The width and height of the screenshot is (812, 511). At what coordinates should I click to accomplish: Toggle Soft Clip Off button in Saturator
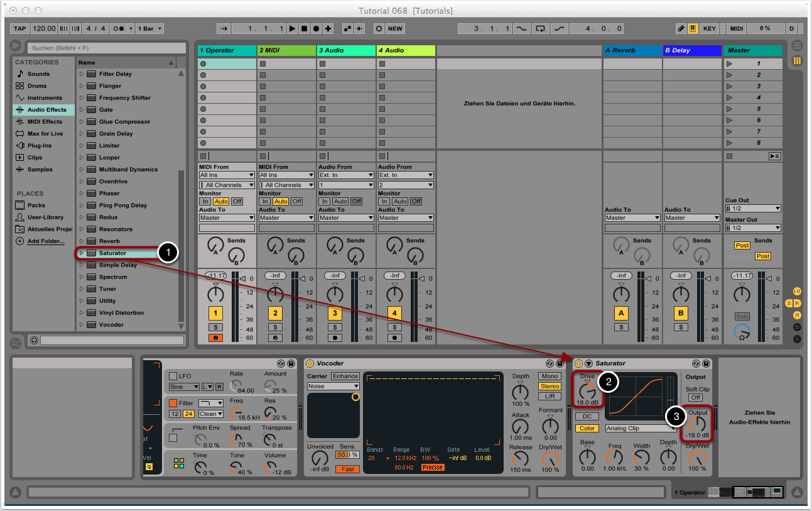(x=695, y=397)
